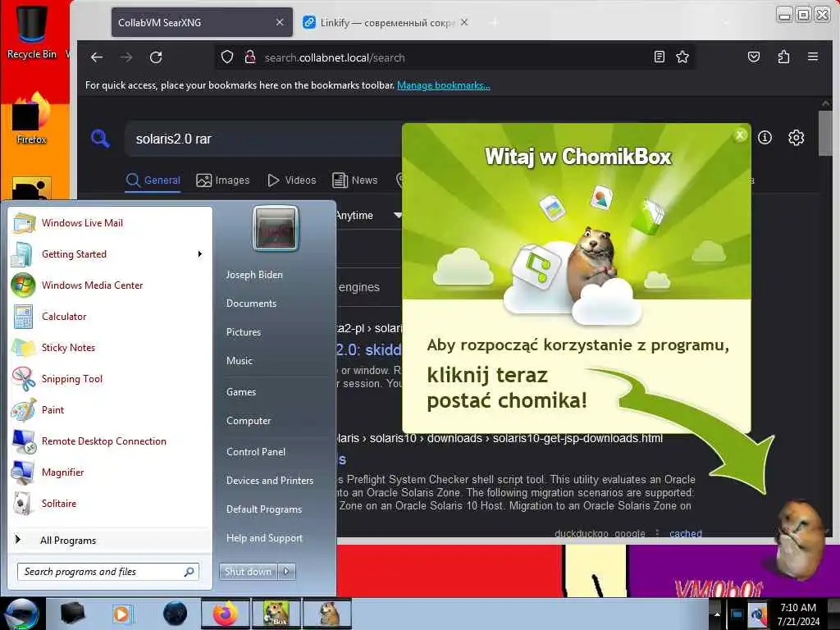Open Documents from Start menu
Screen dimensions: 840x630
(x=251, y=304)
